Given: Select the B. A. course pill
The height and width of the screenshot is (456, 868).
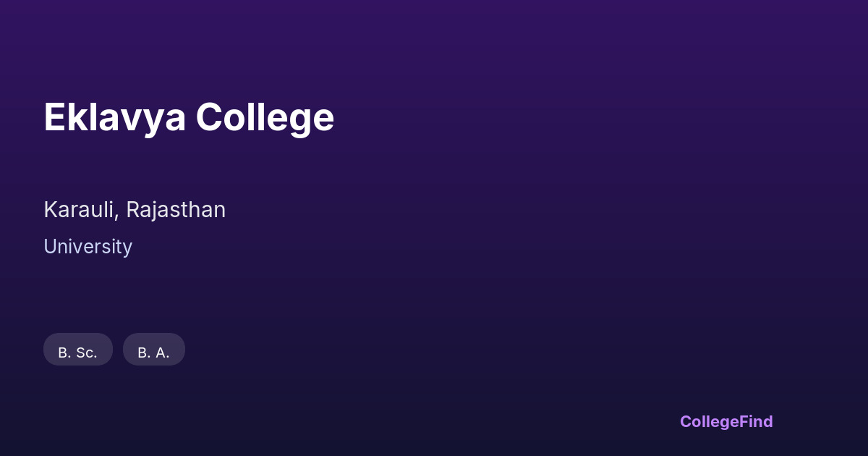Looking at the screenshot, I should 154,350.
